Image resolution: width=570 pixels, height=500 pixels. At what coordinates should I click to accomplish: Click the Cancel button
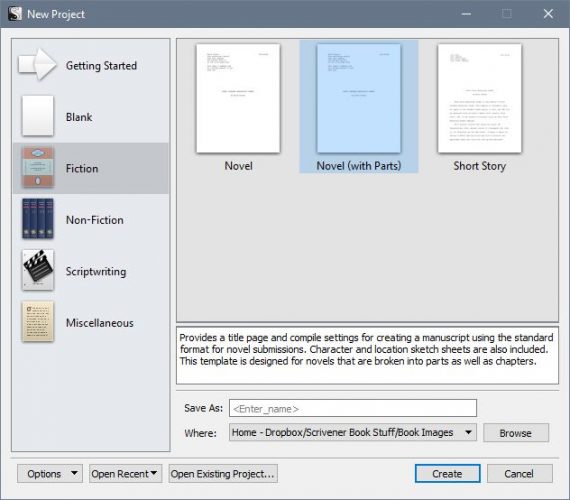[x=519, y=473]
